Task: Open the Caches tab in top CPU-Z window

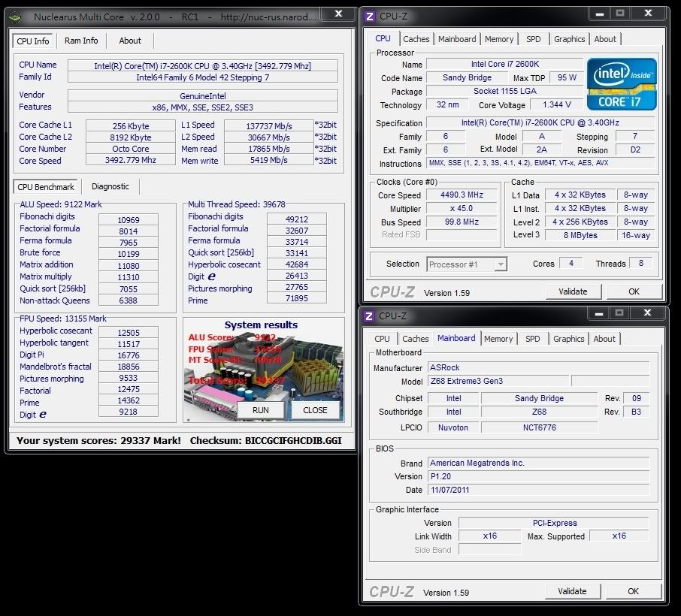Action: [416, 39]
